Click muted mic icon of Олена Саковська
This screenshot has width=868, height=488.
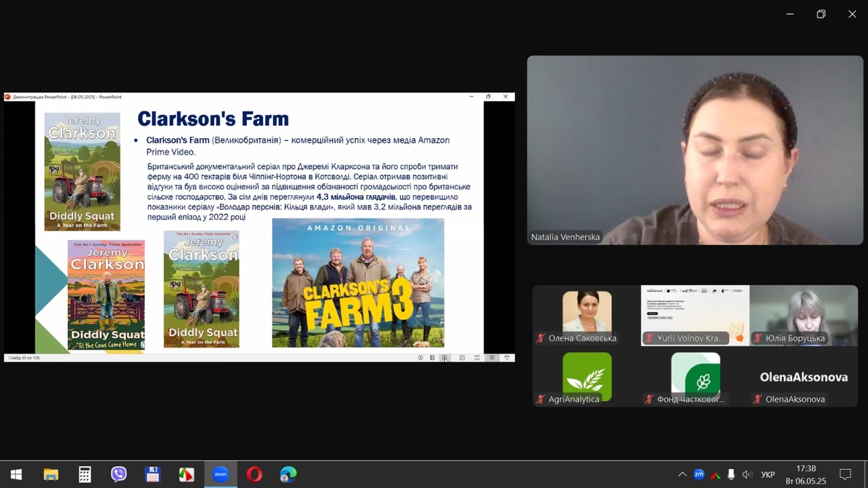coord(540,338)
